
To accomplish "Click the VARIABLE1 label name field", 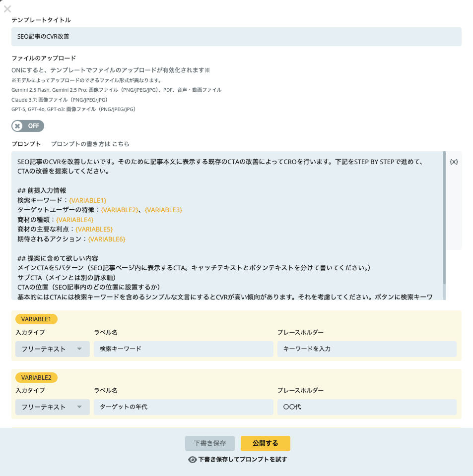I will 183,349.
